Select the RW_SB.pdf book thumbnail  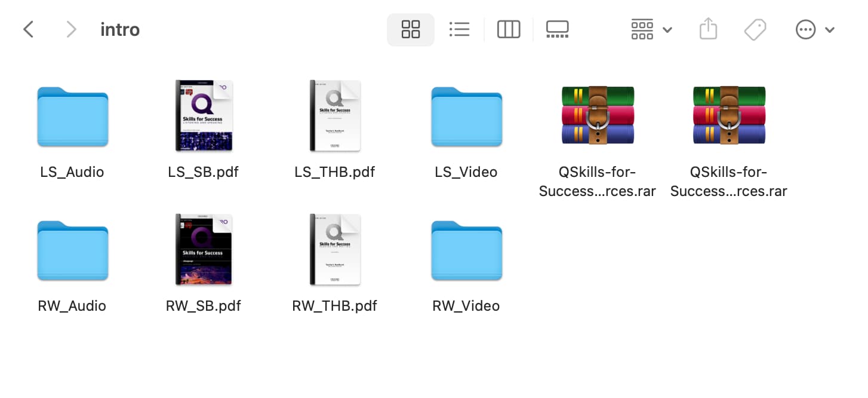(x=204, y=249)
